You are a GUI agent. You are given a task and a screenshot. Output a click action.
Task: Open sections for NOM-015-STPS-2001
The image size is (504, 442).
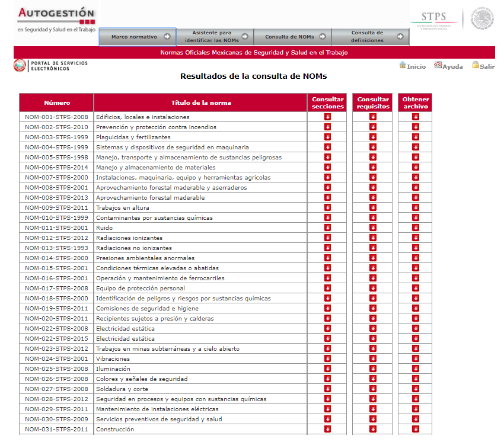click(327, 268)
